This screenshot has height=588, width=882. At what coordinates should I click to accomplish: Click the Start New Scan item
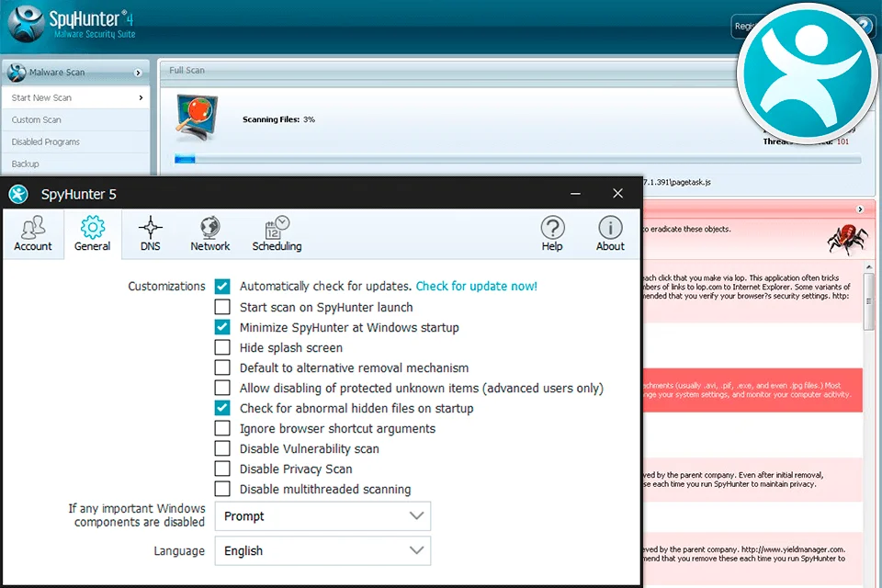point(42,97)
